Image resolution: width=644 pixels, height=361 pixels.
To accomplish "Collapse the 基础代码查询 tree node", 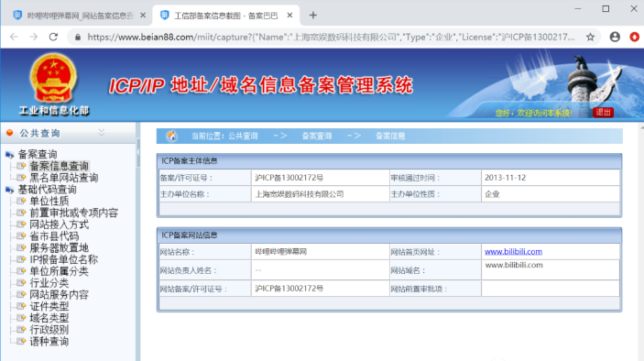I will pos(9,190).
